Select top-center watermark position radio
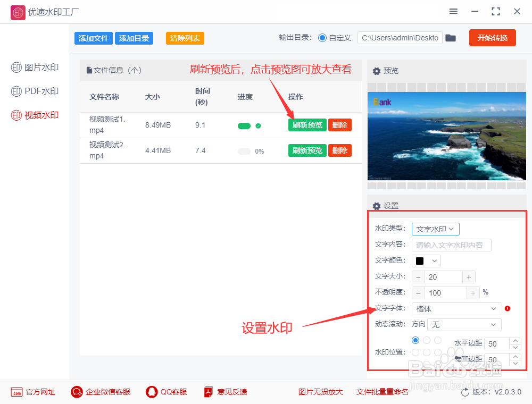532x404 pixels. pos(427,340)
